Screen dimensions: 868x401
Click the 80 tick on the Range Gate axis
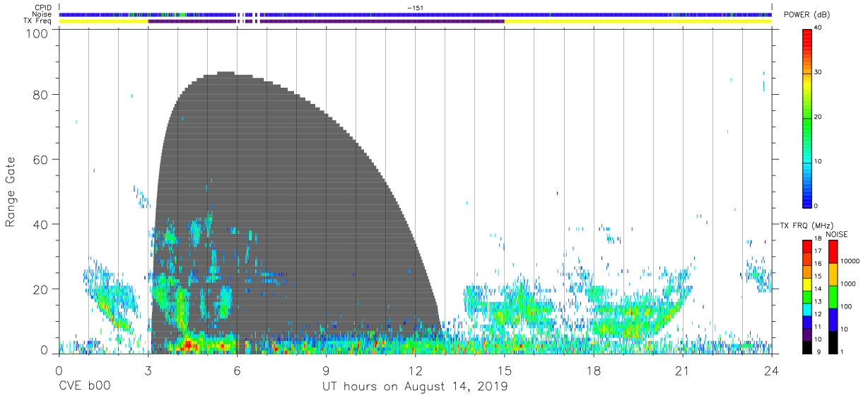40,95
